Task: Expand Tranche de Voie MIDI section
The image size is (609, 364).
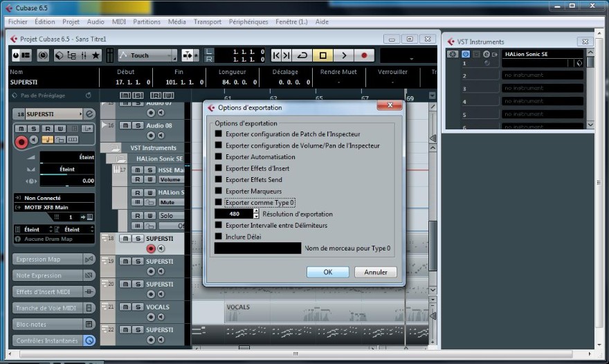Action: point(53,308)
